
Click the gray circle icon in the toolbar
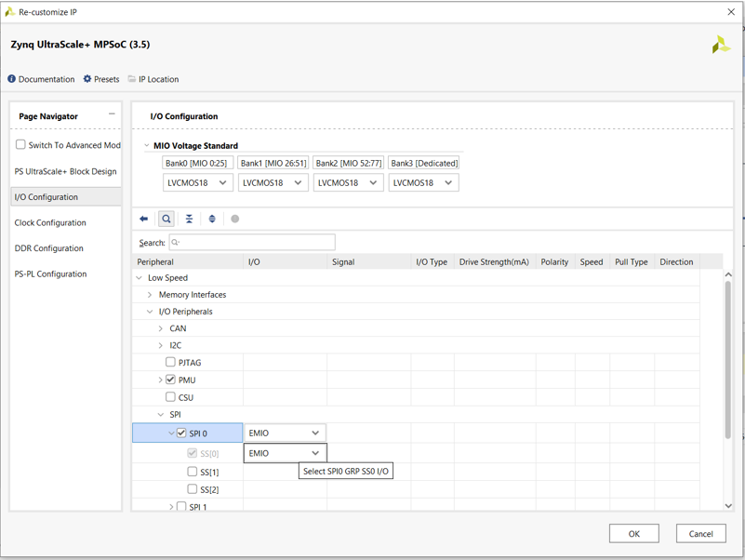click(234, 220)
